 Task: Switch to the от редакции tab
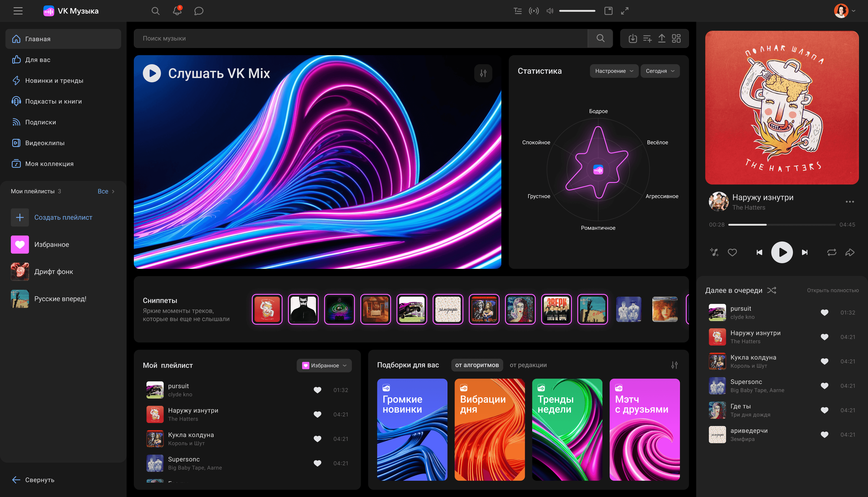coord(528,365)
